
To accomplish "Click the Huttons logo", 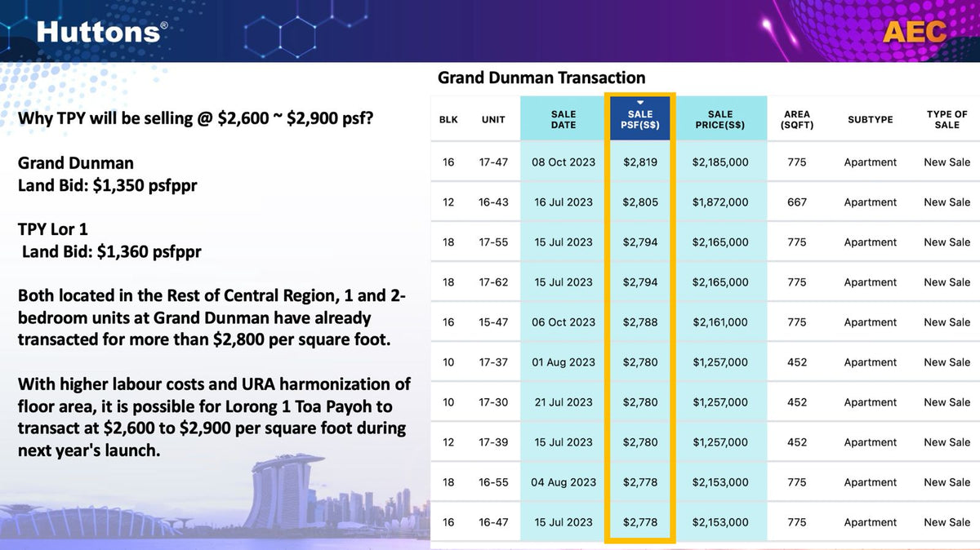I will (102, 32).
